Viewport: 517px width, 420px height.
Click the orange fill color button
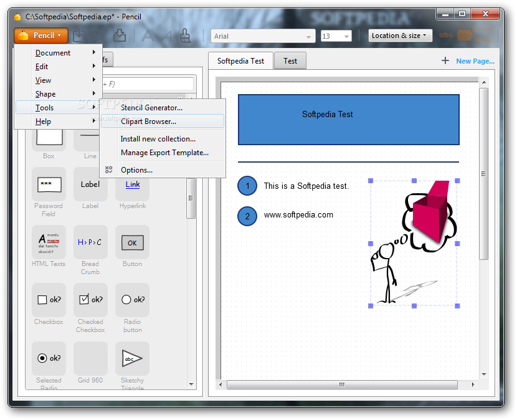[465, 36]
